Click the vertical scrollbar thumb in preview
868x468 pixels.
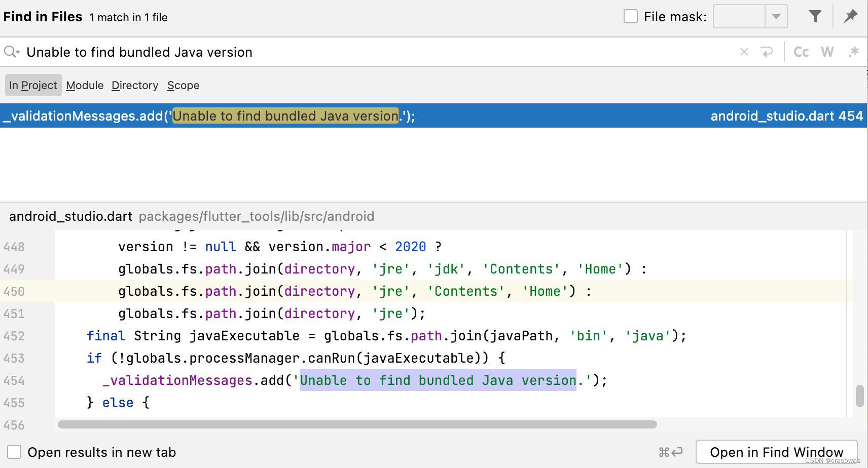point(859,396)
